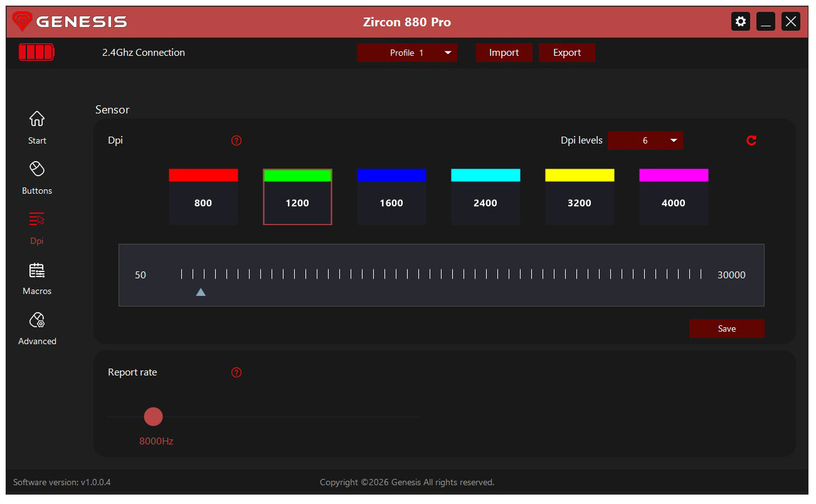Open the Profile 1 dropdown
This screenshot has width=816, height=504.
coord(407,53)
